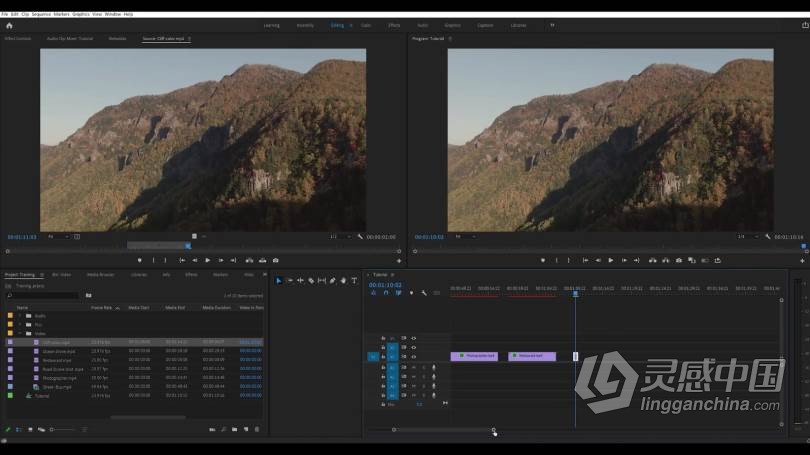This screenshot has height=455, width=810.
Task: Click timeline zoom scrollbar right handle
Action: click(494, 430)
